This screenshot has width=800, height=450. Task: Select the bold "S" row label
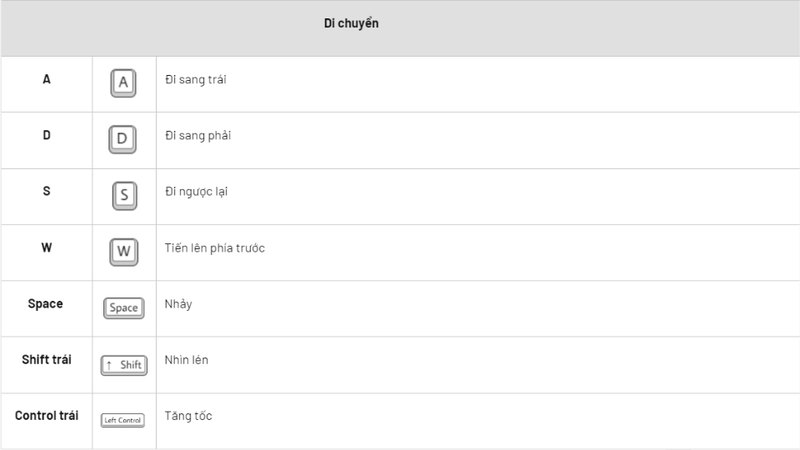[x=46, y=191]
